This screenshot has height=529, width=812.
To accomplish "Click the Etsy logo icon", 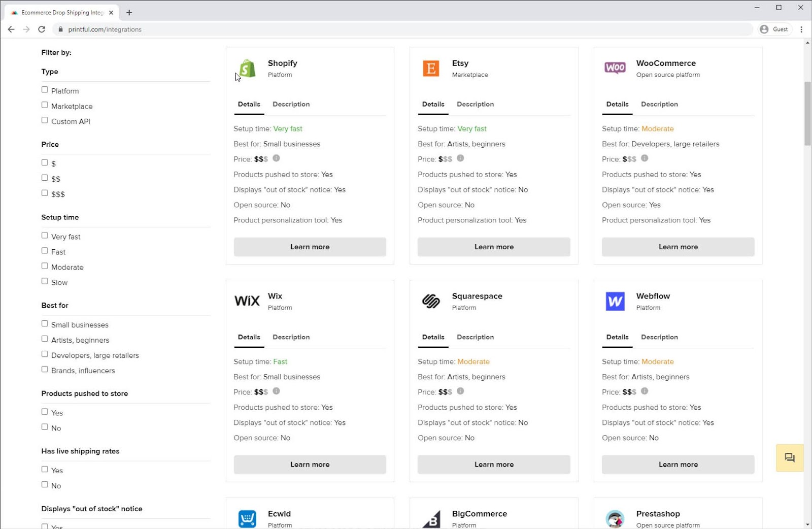I will (431, 68).
